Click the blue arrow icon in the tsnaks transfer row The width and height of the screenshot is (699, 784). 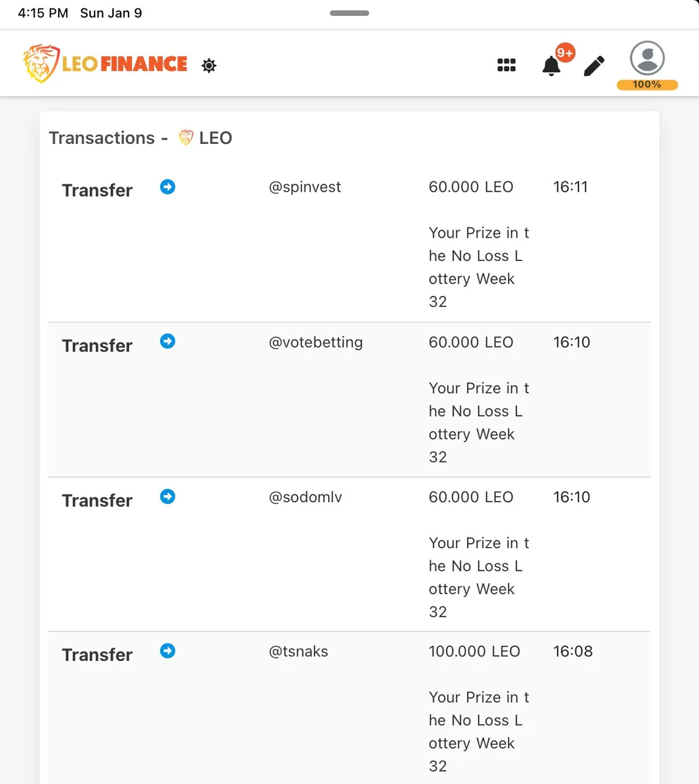(168, 650)
